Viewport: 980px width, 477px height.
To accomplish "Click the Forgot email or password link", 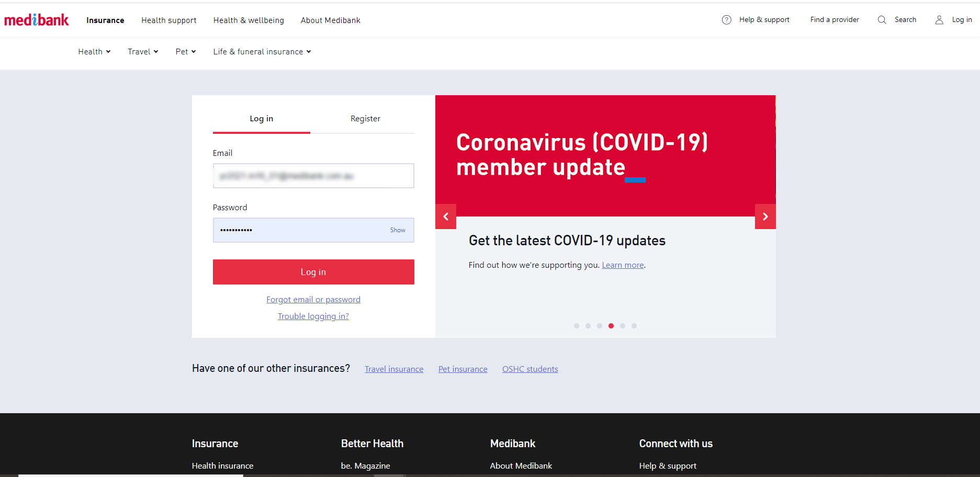I will [x=313, y=299].
